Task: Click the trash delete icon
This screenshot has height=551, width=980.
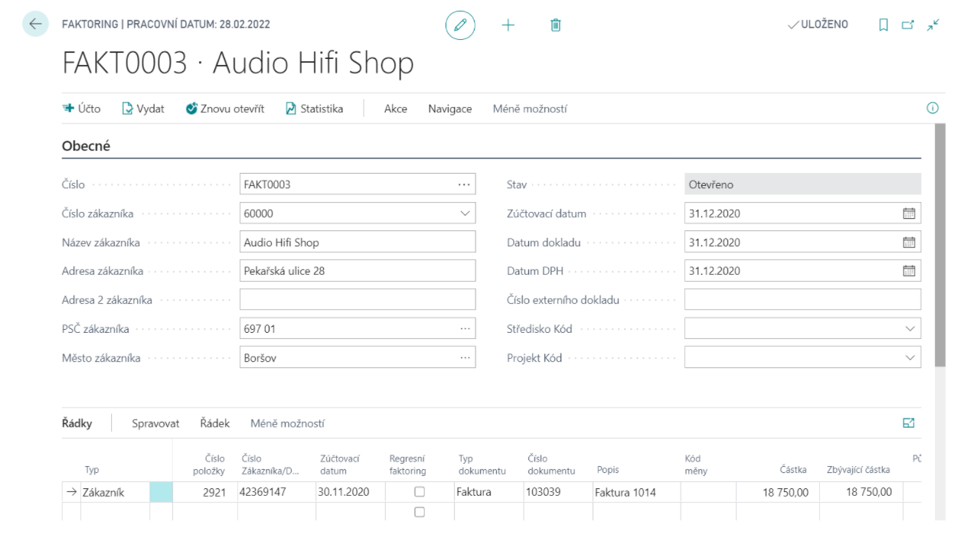Action: (x=556, y=25)
